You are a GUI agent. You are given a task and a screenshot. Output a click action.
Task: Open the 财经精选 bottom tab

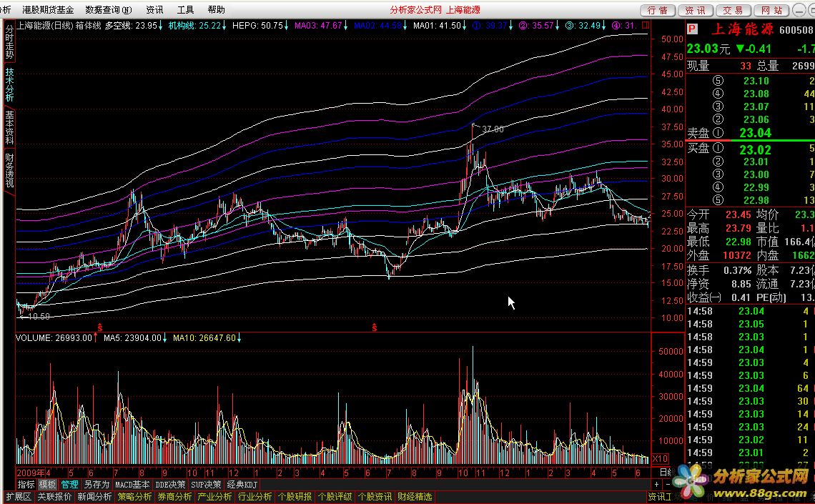coord(414,497)
